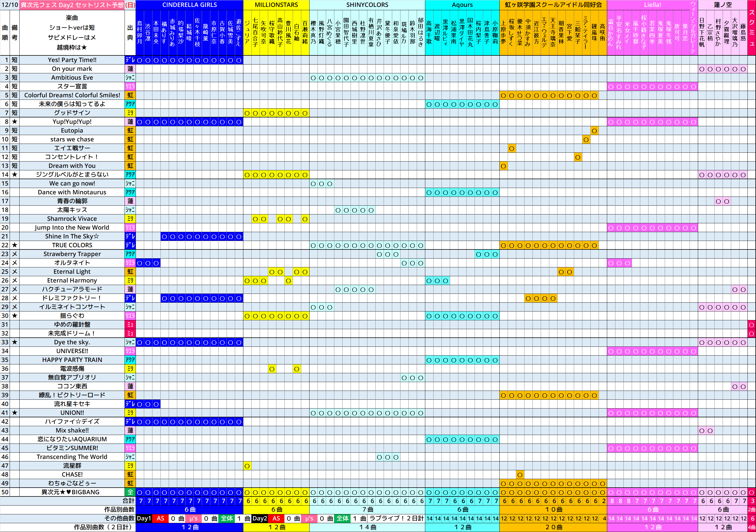Select the 作品別曲数（２日計） label cell
Viewport: 756px width, 532px height.
click(x=68, y=527)
